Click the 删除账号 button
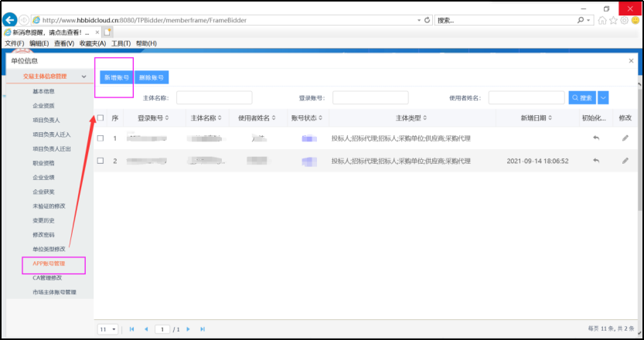The width and height of the screenshot is (644, 340). (152, 77)
